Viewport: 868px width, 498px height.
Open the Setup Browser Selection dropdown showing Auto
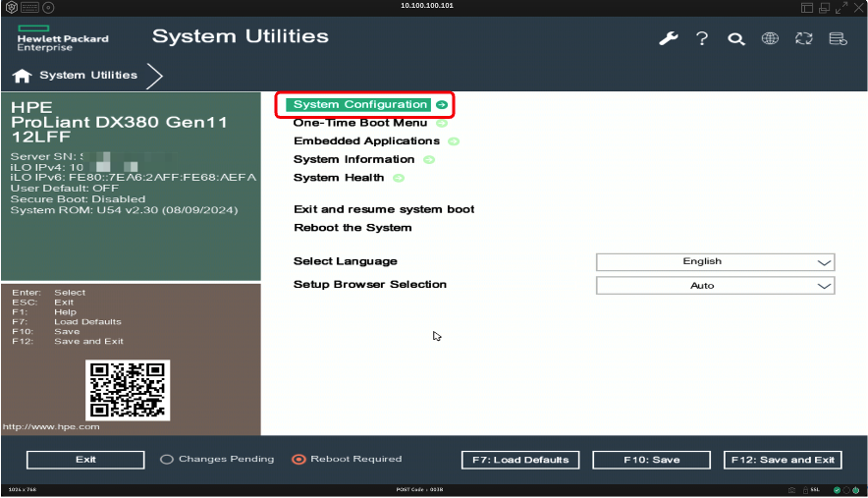pos(715,286)
